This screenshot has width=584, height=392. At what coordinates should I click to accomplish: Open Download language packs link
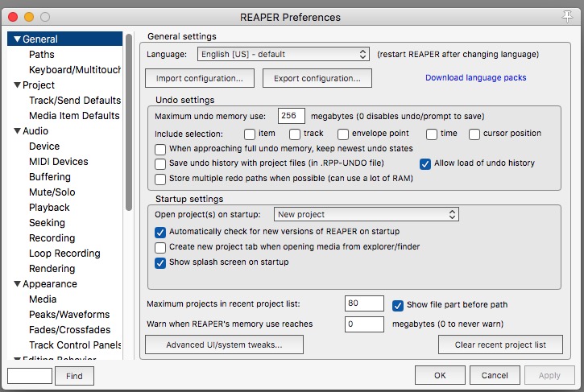coord(475,77)
